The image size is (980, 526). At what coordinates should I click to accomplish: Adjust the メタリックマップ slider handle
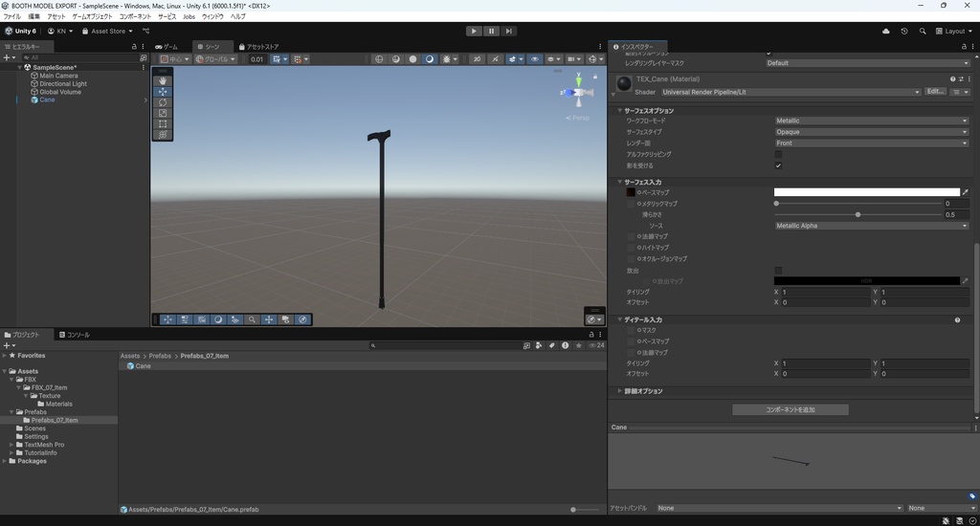click(776, 204)
